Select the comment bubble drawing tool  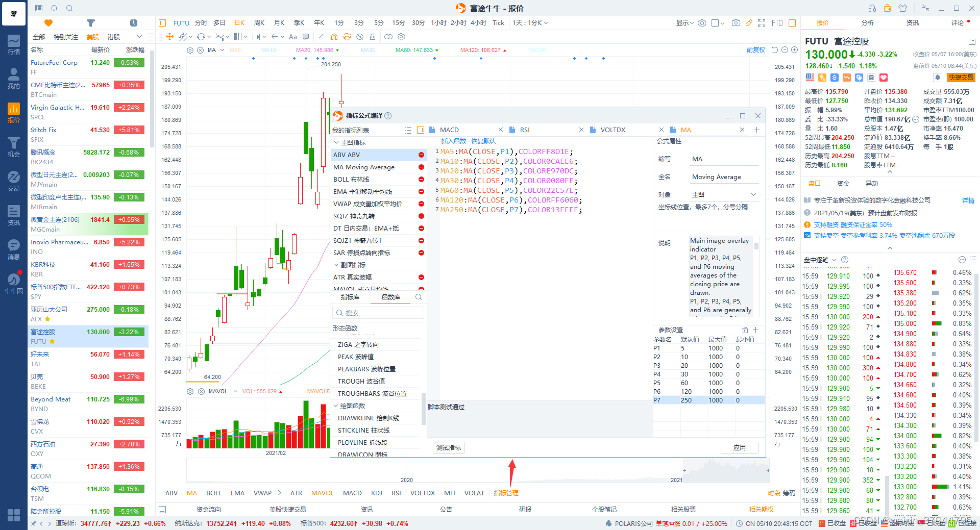[x=306, y=37]
